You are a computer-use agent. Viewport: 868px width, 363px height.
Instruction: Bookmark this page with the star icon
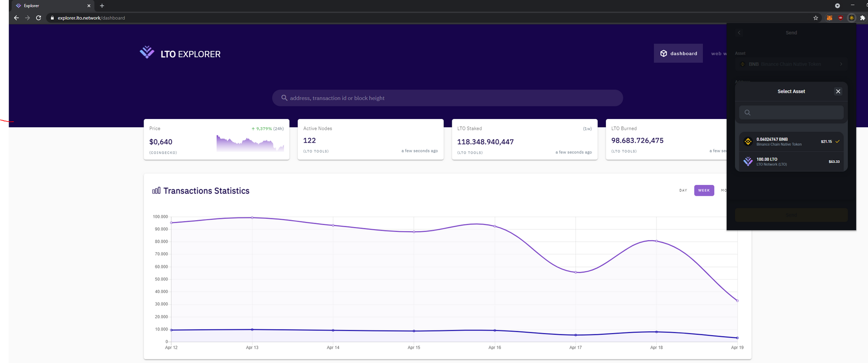coord(815,18)
